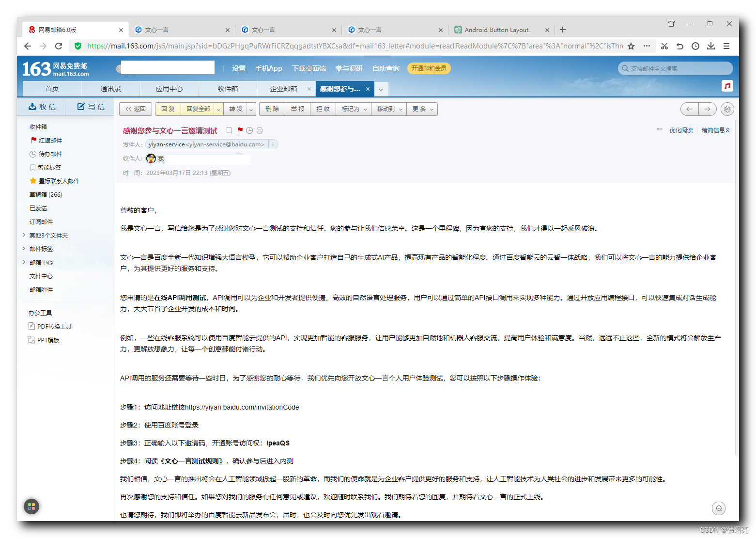Screen dimensions: 756x538
Task: Switch to 应用中心 tab
Action: click(x=169, y=89)
